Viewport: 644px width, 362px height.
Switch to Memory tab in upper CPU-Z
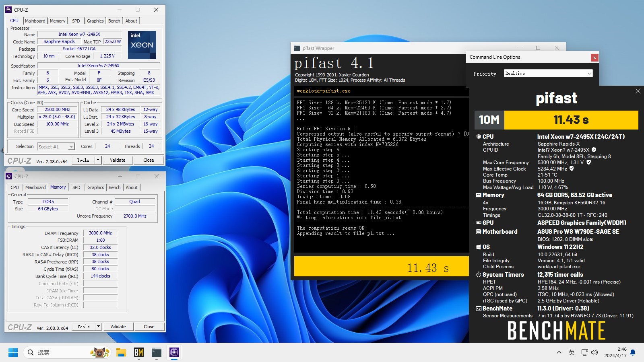(x=58, y=21)
